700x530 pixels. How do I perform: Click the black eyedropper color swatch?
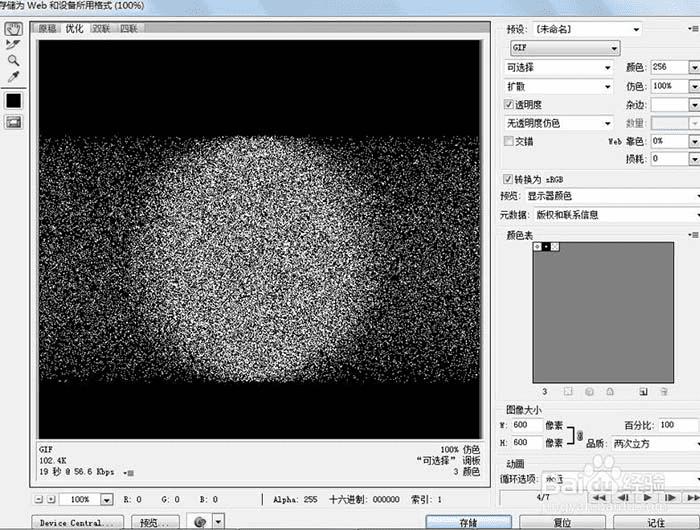[x=13, y=101]
